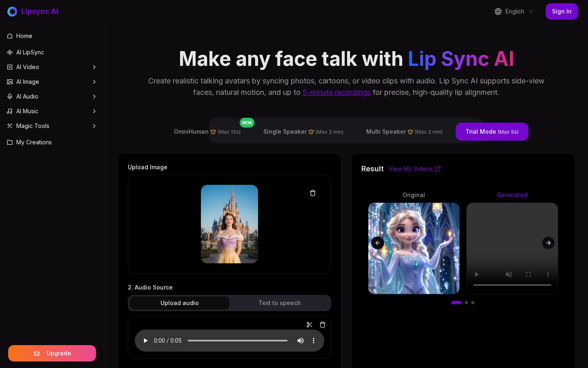Expand the AI Video chevron
Image resolution: width=588 pixels, height=368 pixels.
pos(94,67)
